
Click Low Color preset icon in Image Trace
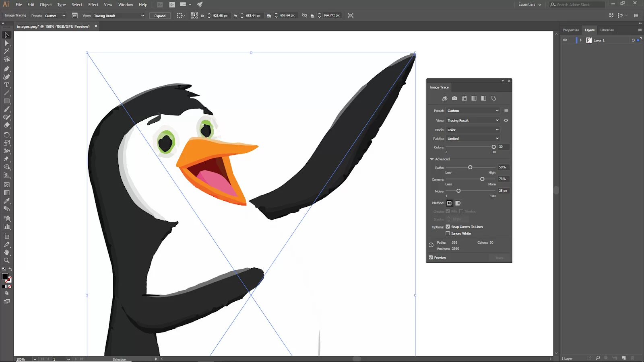[x=464, y=98]
